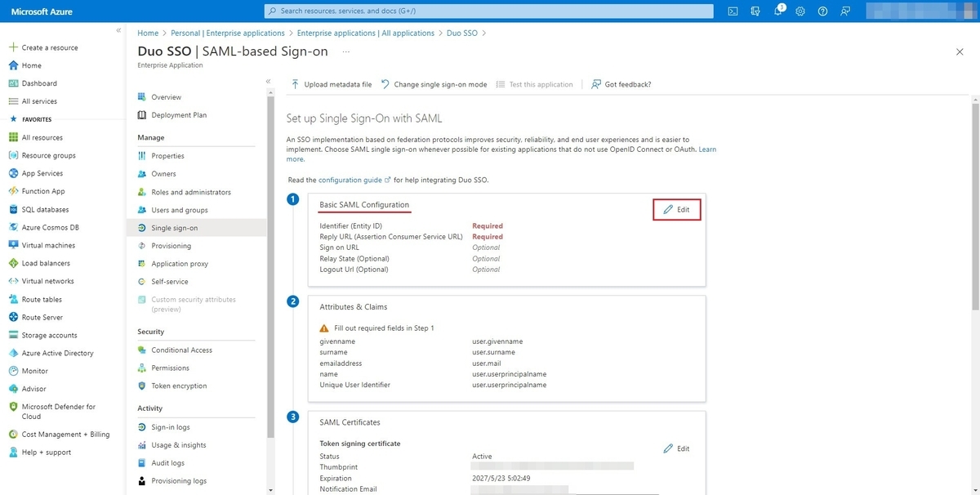Click the Azure Cosmos DB icon
Screen dimensions: 980x495
14,227
